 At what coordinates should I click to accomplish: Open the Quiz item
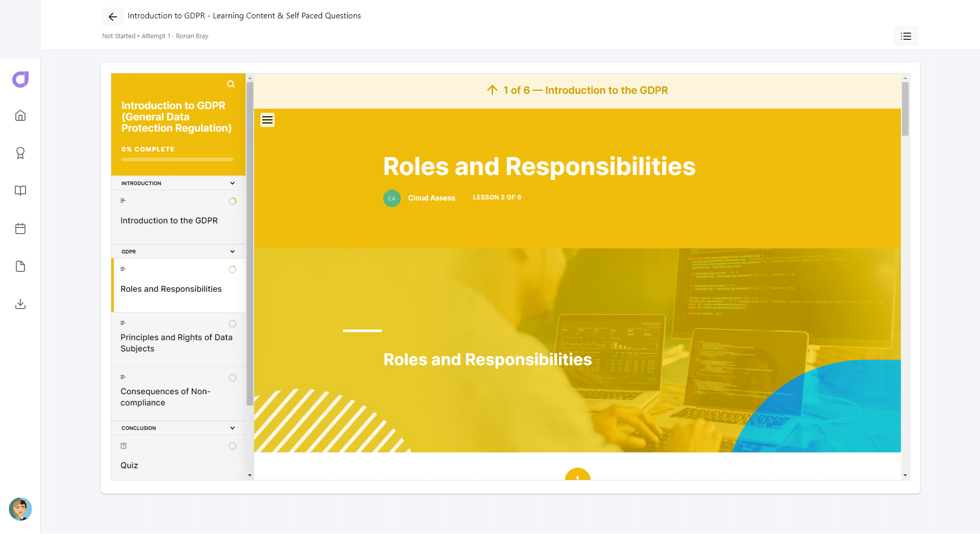pos(179,457)
